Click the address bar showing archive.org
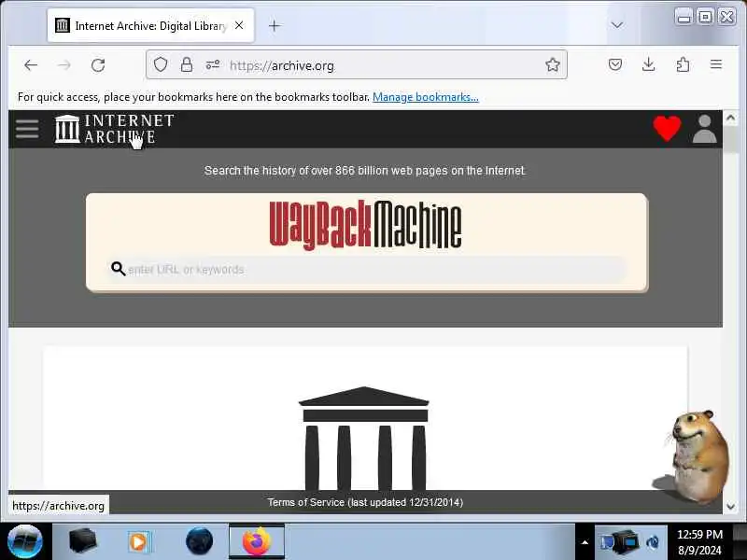 (x=357, y=64)
